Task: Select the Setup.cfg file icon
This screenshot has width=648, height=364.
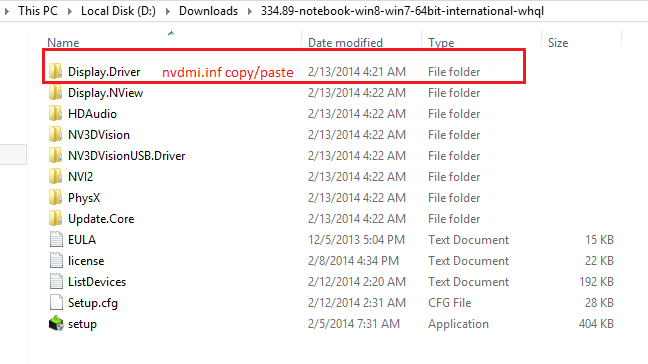Action: coord(56,302)
